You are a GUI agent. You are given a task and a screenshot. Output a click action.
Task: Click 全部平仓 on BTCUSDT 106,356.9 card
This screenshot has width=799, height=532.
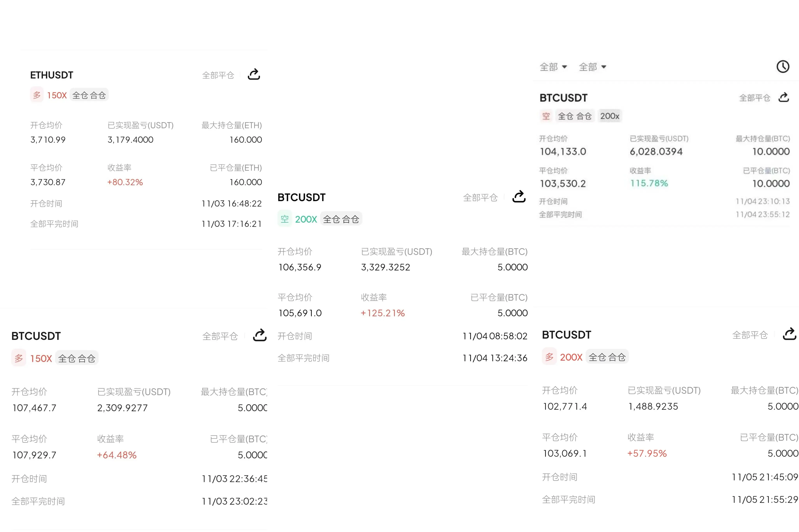(x=480, y=197)
